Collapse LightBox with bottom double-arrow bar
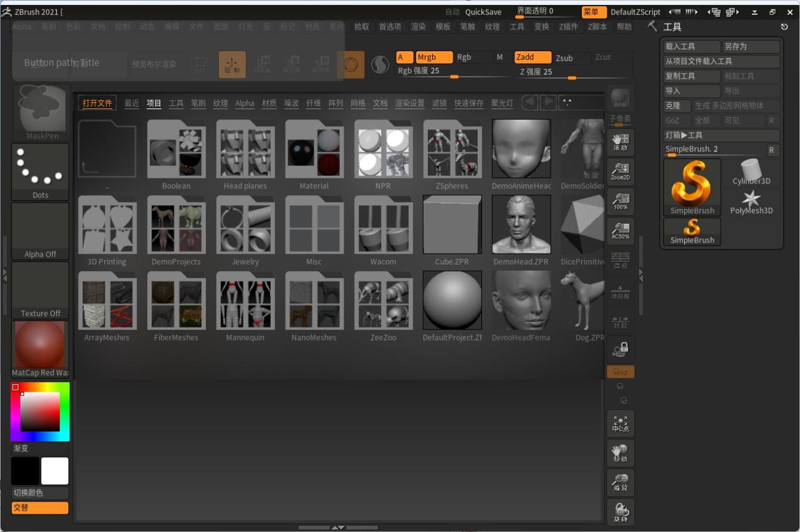 tap(339, 527)
